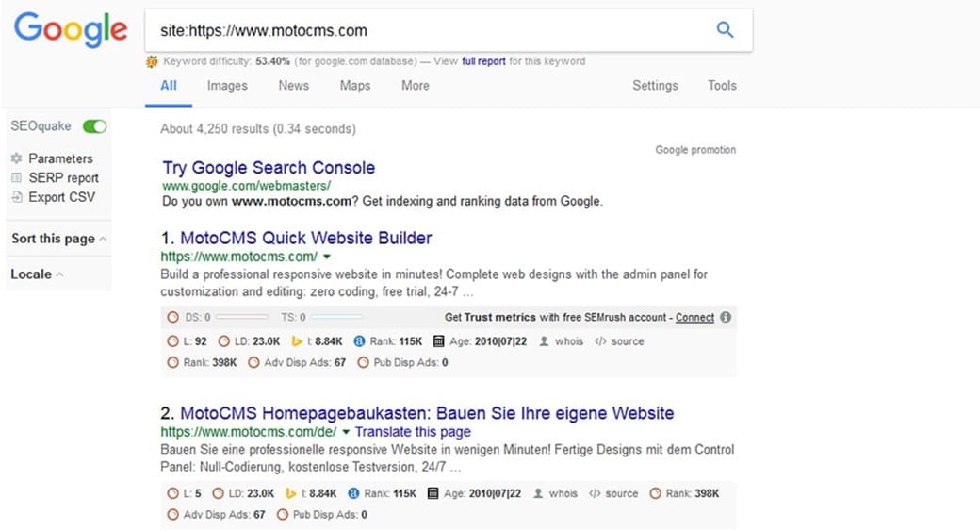Click the info icon beside Connect
980x531 pixels.
pyautogui.click(x=726, y=317)
